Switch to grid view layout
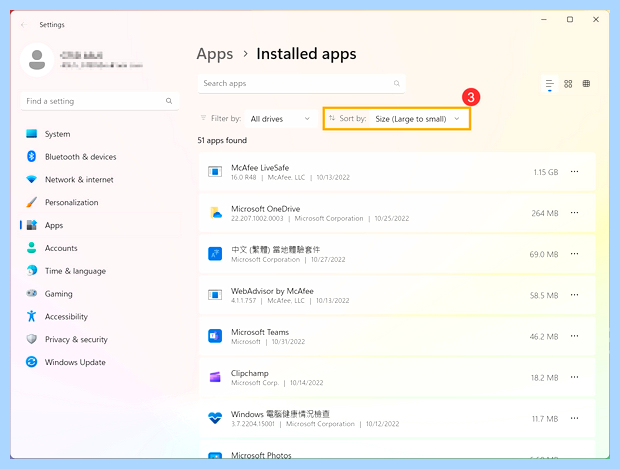Screen dimensions: 620x469 point(568,84)
